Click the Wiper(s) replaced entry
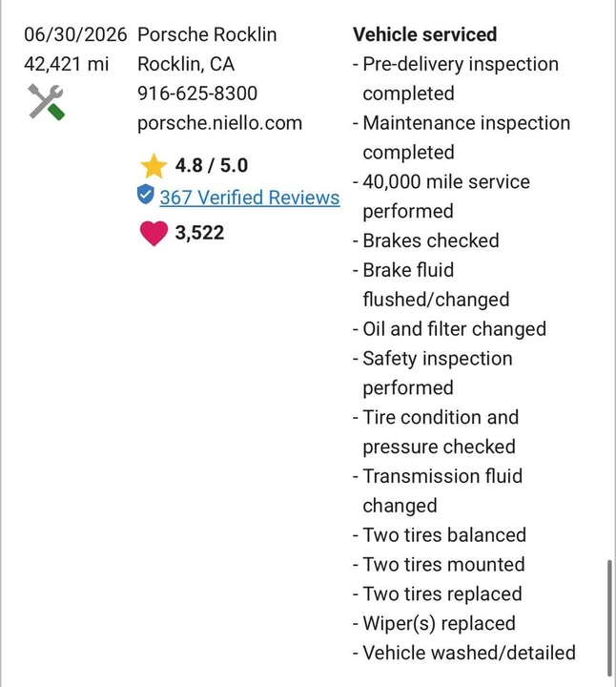The image size is (616, 687). (434, 623)
